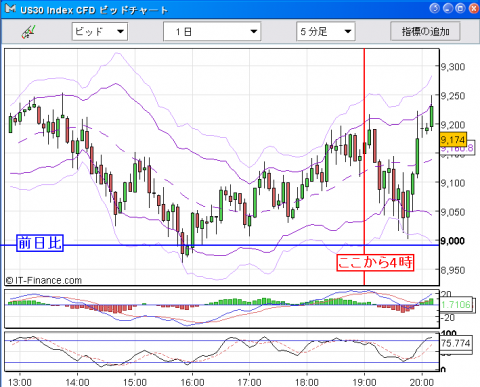Click the chart drawing tool icon
The width and height of the screenshot is (480, 387).
pyautogui.click(x=29, y=32)
